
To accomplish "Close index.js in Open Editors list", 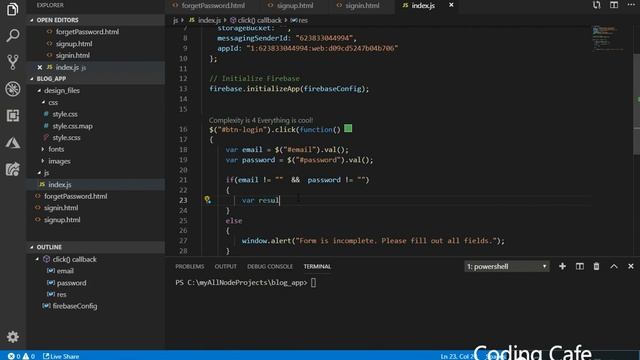I will 40,67.
